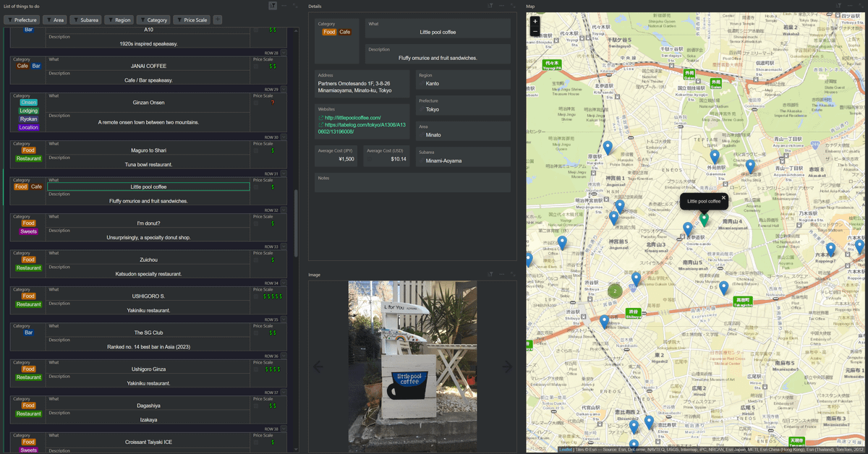Open the Category filter dropdown
This screenshot has width=868, height=454.
coord(154,20)
